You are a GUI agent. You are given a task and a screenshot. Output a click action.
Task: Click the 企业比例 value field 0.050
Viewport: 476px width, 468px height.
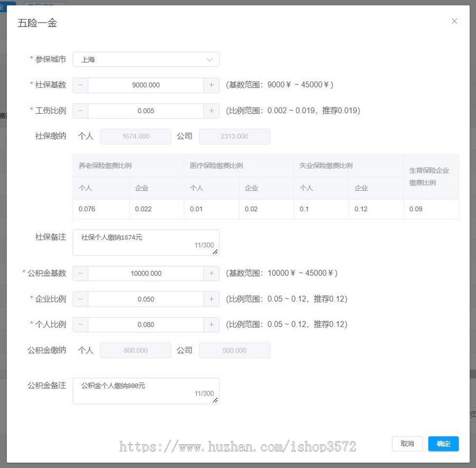click(x=146, y=299)
